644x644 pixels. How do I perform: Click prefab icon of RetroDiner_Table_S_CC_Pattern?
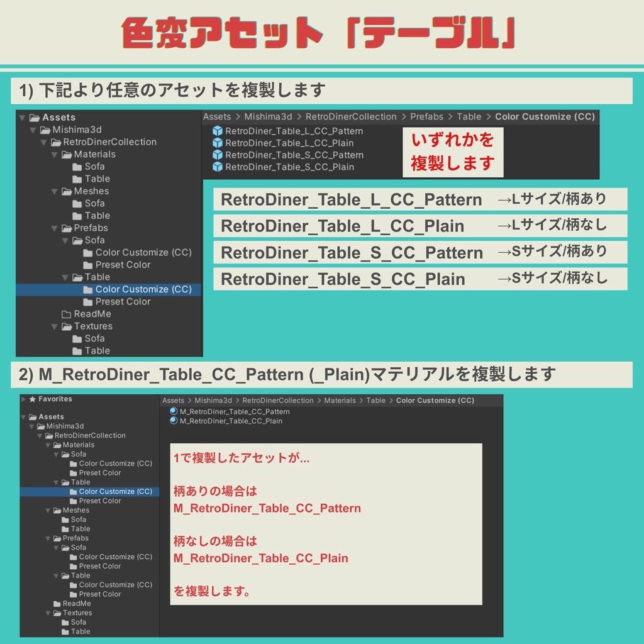[217, 155]
